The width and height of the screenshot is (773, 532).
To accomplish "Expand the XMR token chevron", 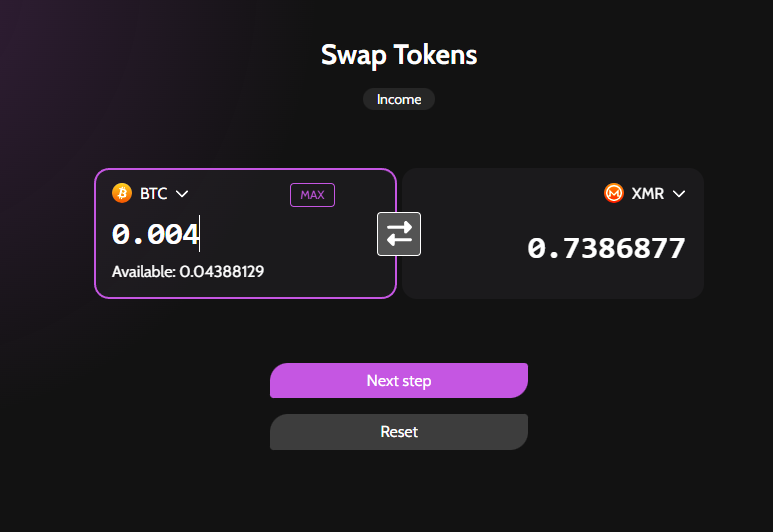I will (679, 194).
